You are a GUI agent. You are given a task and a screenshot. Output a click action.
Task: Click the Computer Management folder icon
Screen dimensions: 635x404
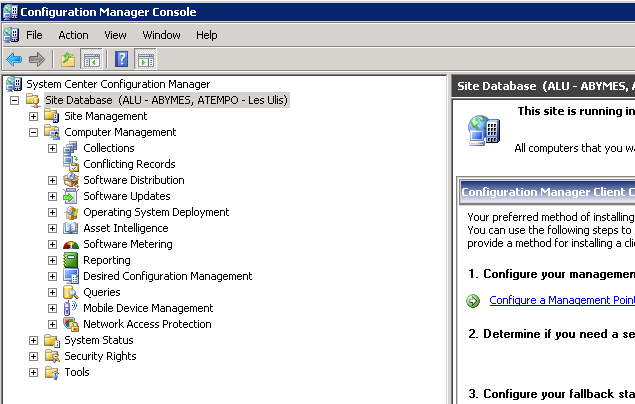click(x=51, y=132)
